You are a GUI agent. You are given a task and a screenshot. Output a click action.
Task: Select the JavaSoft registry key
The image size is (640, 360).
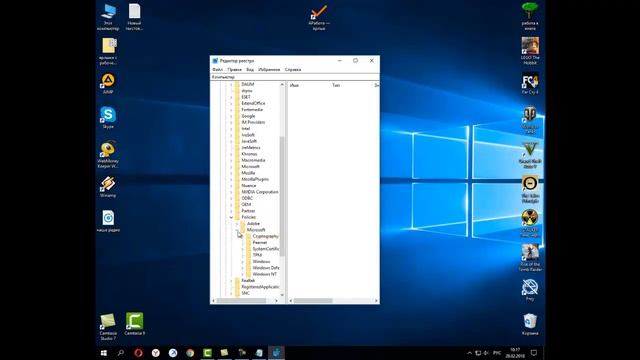pos(249,141)
